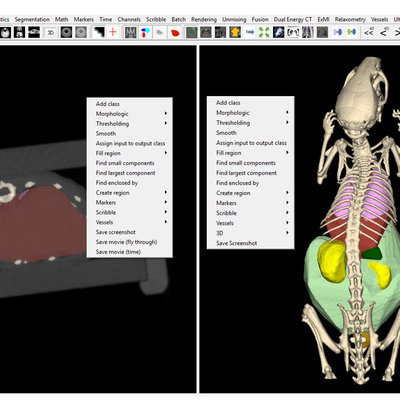
Task: Click the green four-arrows fit icon
Action: 264,32
